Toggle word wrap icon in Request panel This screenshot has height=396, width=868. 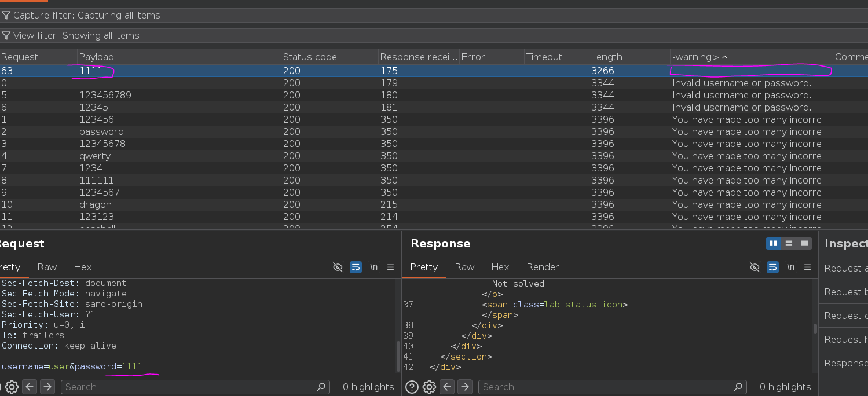[x=356, y=267]
